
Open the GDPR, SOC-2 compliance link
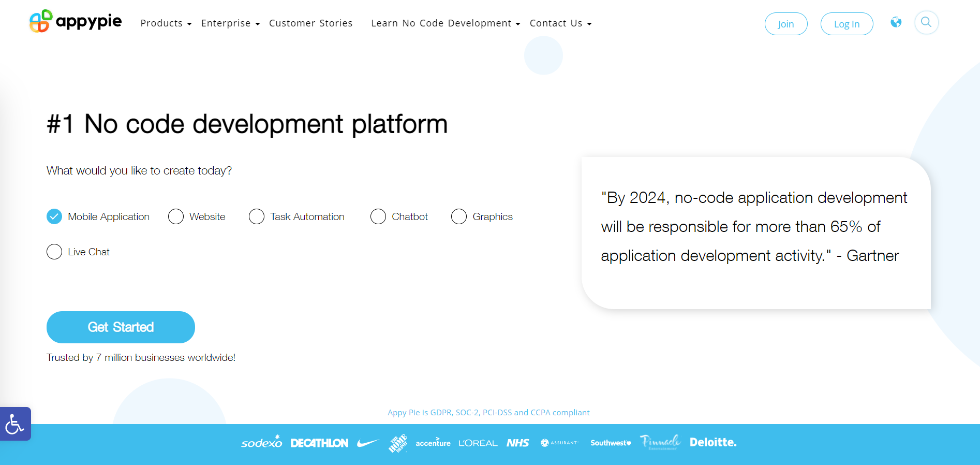coord(488,413)
